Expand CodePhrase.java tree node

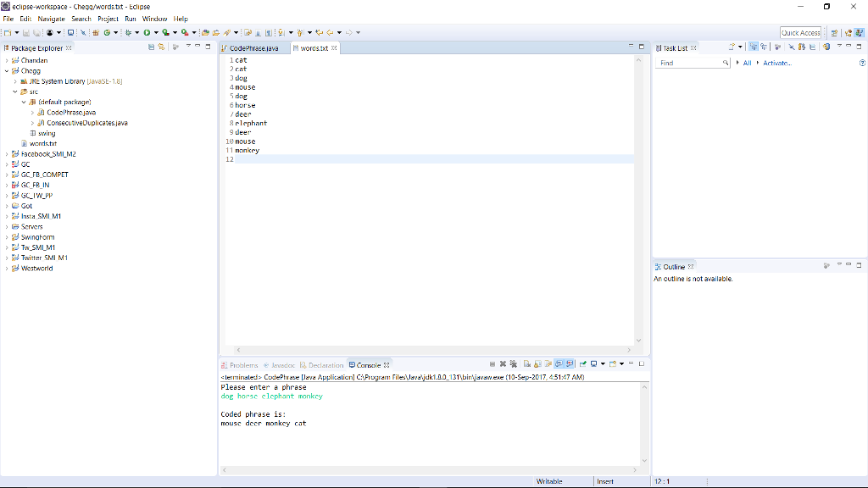pyautogui.click(x=33, y=113)
